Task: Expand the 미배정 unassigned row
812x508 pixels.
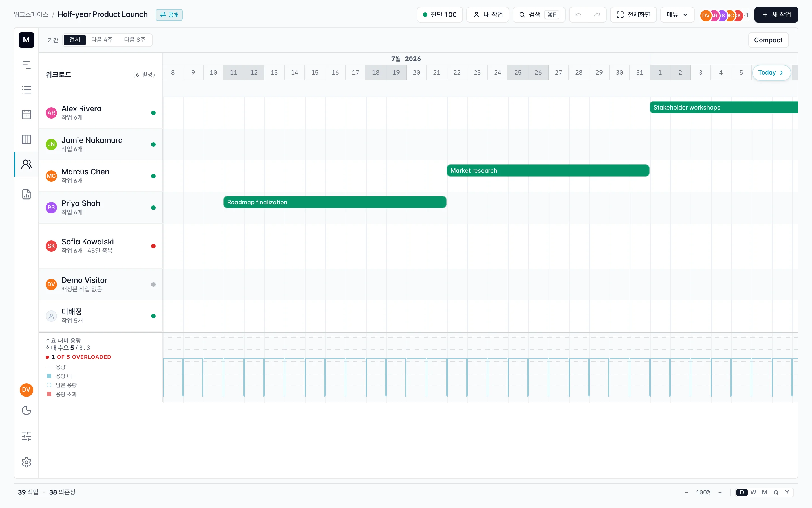Action: 101,316
